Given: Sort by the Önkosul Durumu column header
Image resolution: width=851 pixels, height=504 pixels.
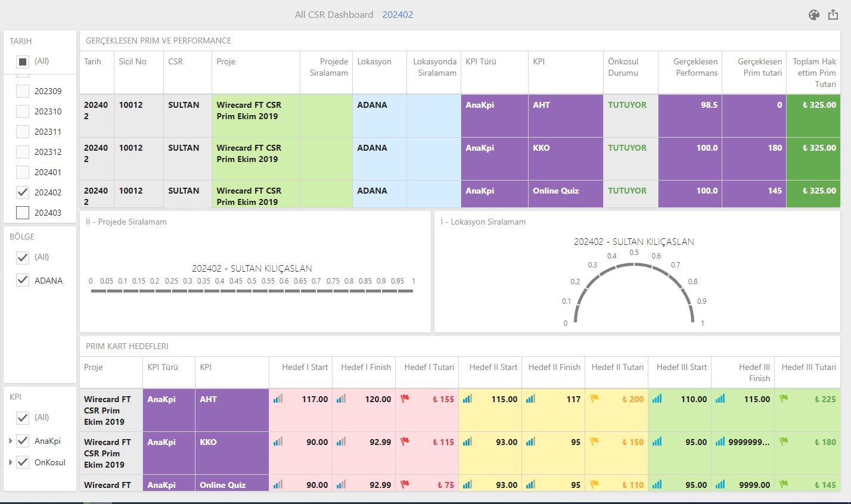Looking at the screenshot, I should (631, 73).
